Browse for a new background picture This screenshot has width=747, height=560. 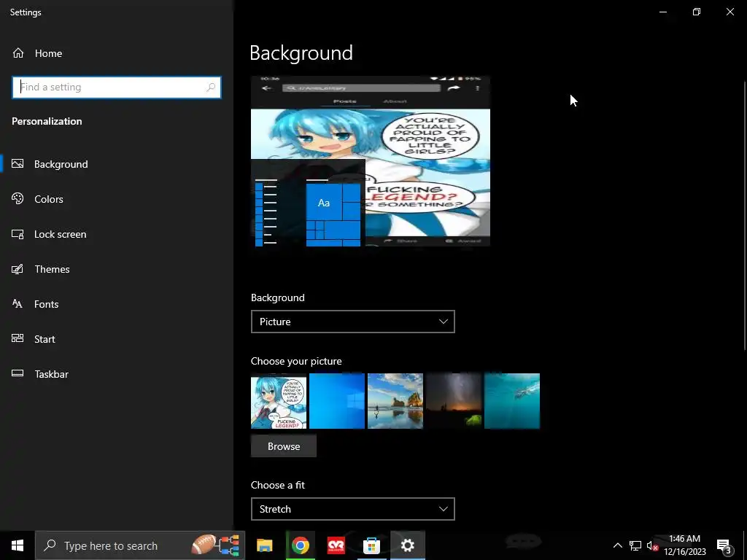tap(284, 446)
